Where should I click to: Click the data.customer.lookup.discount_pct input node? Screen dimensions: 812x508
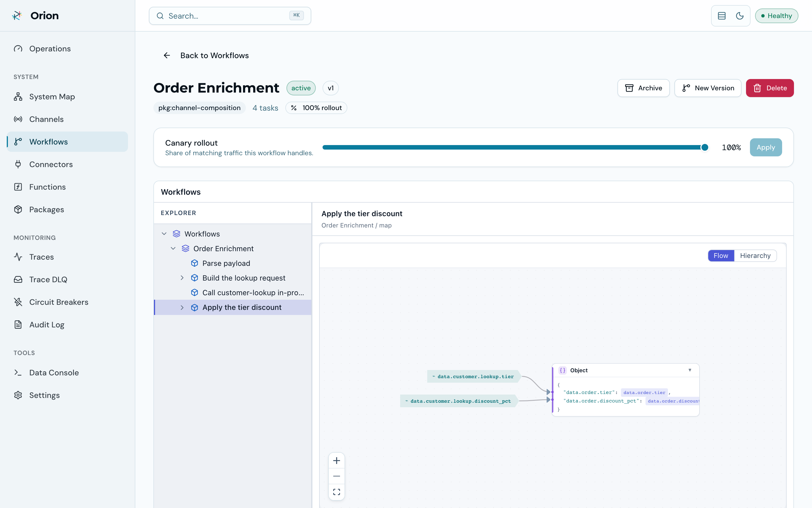point(459,401)
